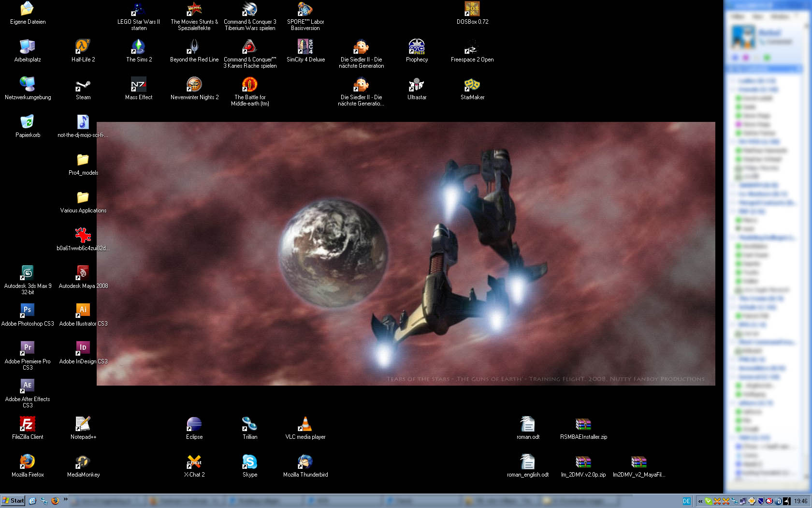Open the DE language bar selector

(686, 501)
